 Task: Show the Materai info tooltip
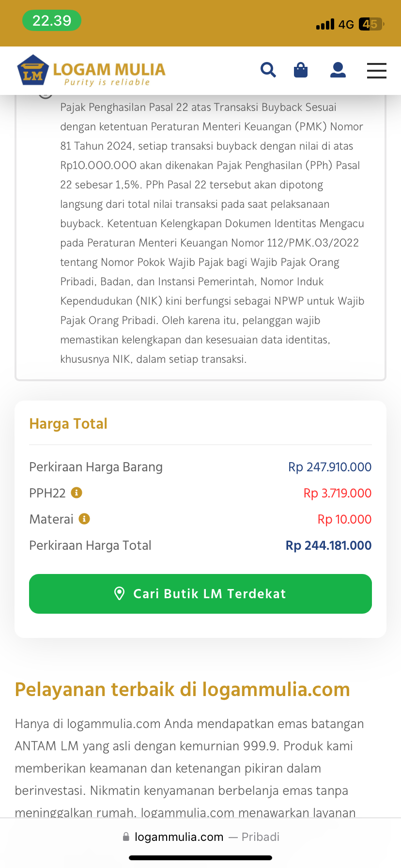[84, 519]
